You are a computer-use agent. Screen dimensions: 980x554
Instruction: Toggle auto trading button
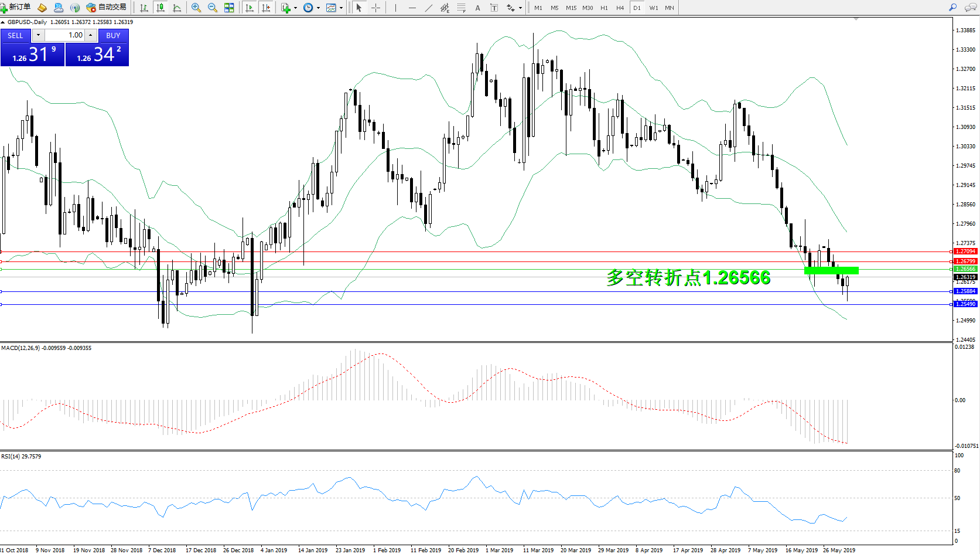[x=106, y=7]
